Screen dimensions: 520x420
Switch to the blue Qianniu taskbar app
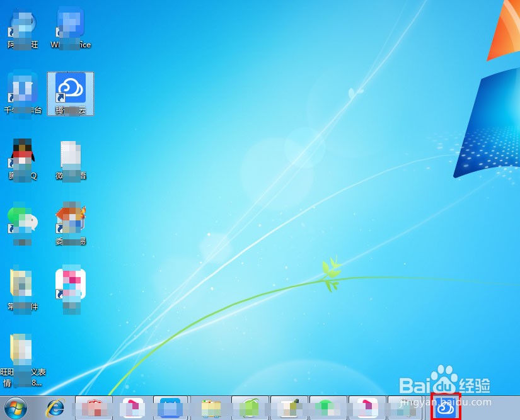[170, 408]
